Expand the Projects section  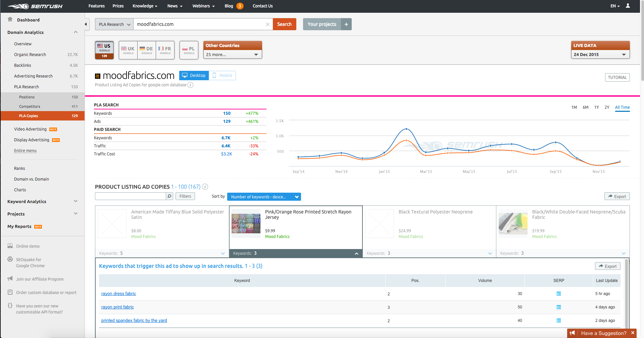pyautogui.click(x=76, y=214)
